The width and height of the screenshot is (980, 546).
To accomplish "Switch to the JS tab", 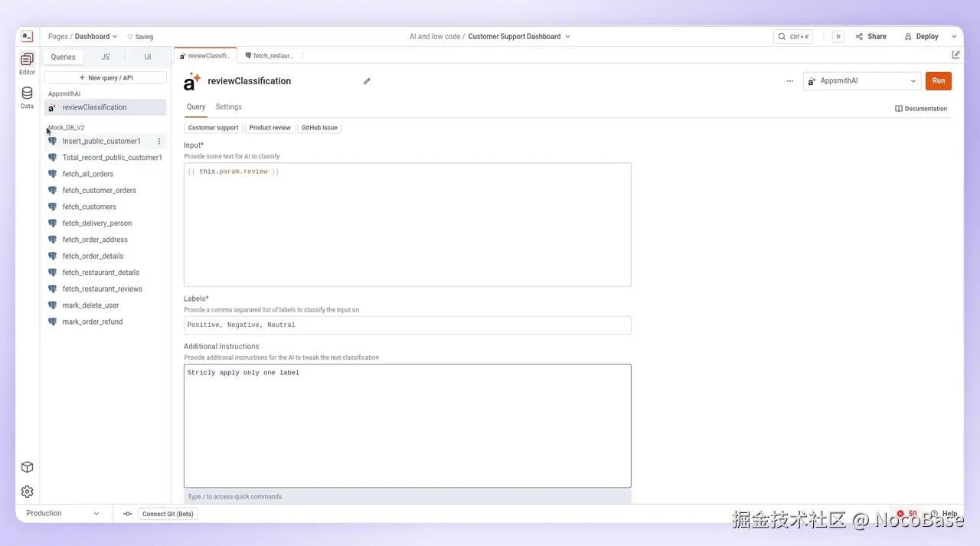I will click(106, 57).
